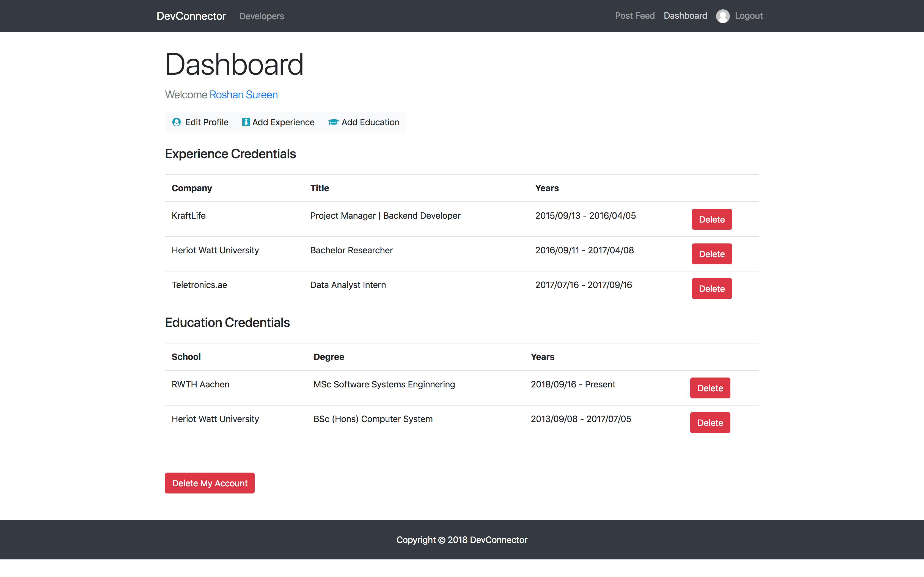
Task: Go to Dashboard in the navbar
Action: point(685,16)
